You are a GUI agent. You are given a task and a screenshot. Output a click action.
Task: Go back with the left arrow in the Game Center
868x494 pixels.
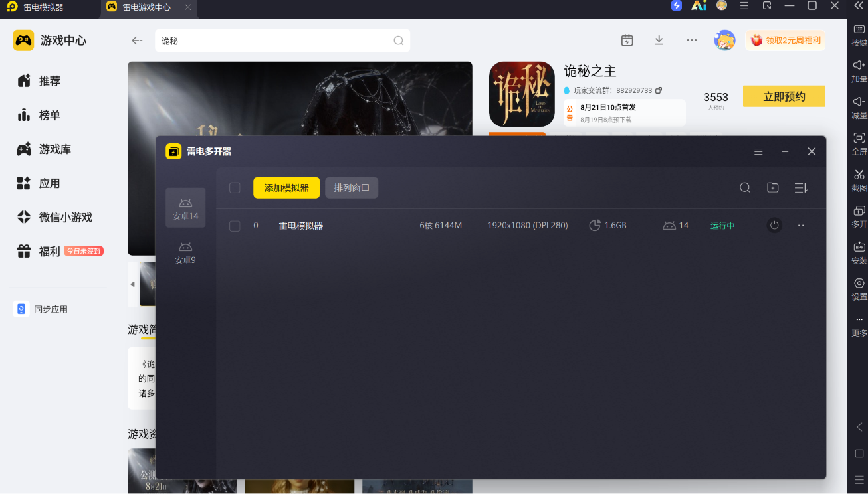(137, 41)
